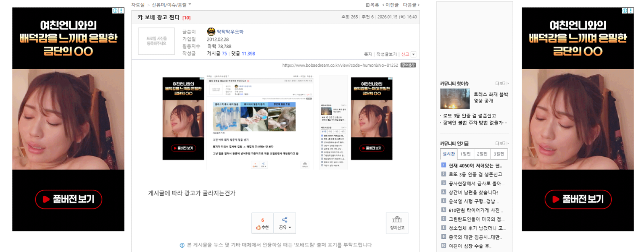This screenshot has height=252, width=644.
Task: Click the ad info icon on left banner
Action: (x=115, y=11)
